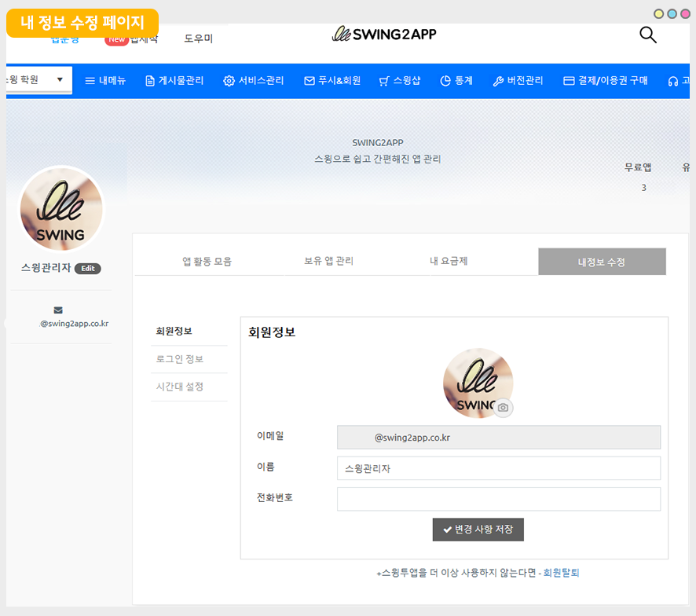The image size is (696, 616).
Task: Open 버전관리 wrench menu
Action: (518, 80)
